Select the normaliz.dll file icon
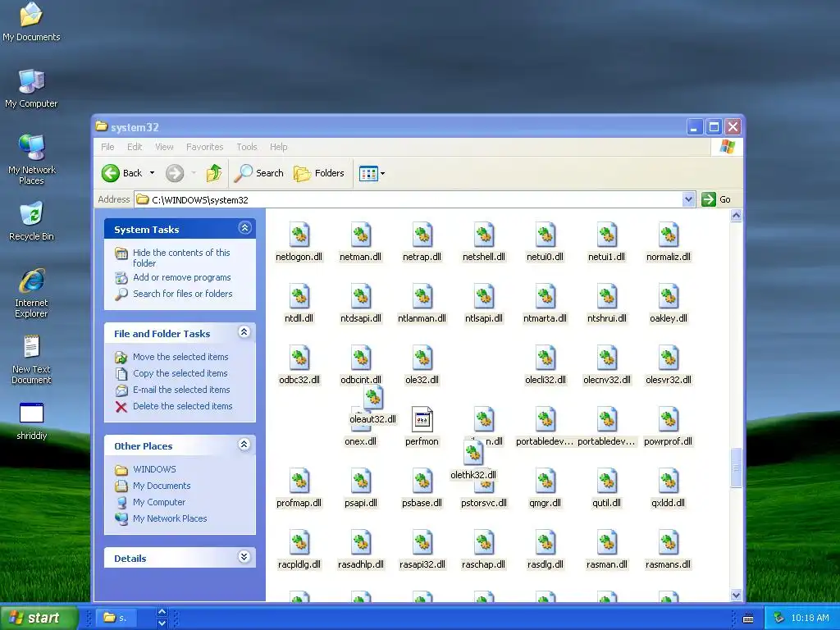Screen dimensions: 840x630 tap(669, 235)
